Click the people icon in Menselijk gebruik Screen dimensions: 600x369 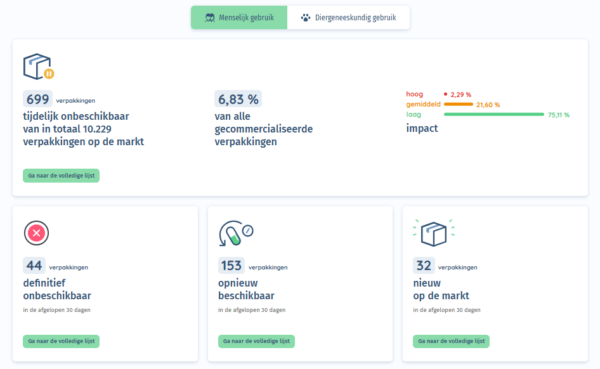pyautogui.click(x=210, y=18)
